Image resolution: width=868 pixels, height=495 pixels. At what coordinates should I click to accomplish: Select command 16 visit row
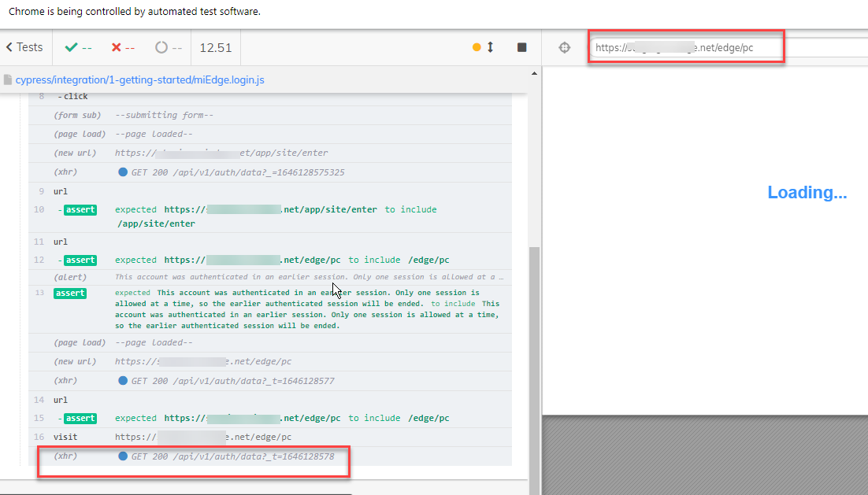pos(270,437)
